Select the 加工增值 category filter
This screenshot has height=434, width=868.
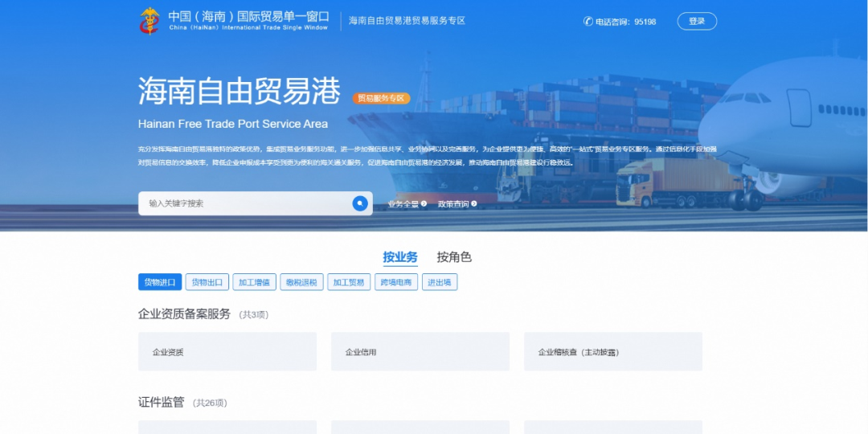click(x=255, y=282)
